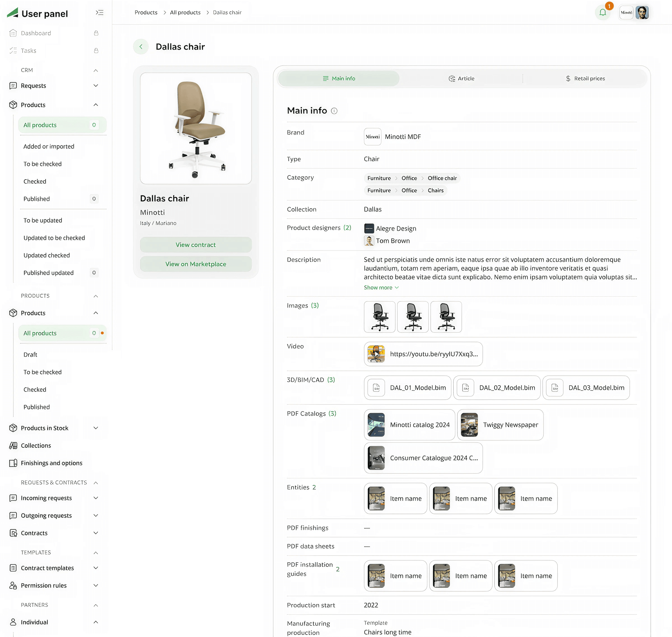Open DAL_02_Model.bim file
Viewport: 672px width, 637px height.
click(497, 387)
